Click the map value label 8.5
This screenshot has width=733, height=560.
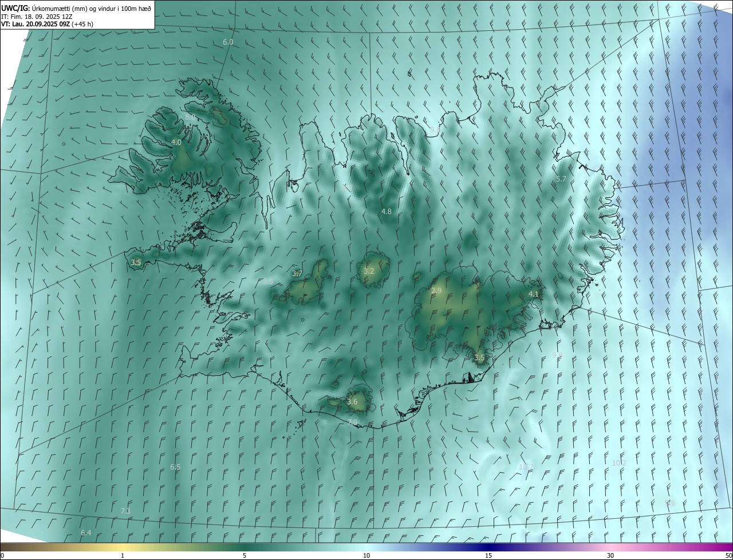pos(268,281)
